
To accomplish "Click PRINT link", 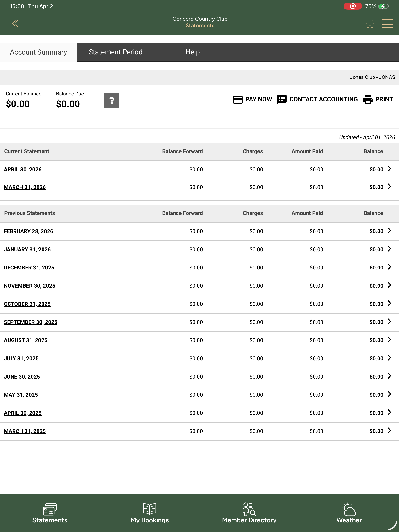I will 384,99.
